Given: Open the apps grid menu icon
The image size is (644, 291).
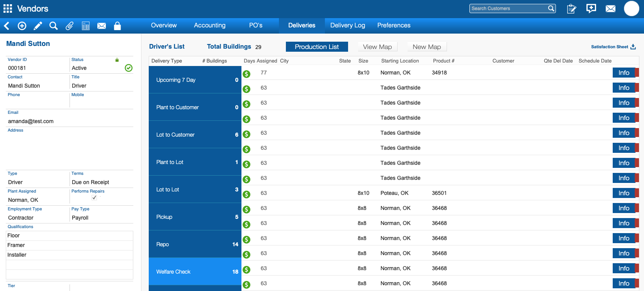Looking at the screenshot, I should 8,8.
